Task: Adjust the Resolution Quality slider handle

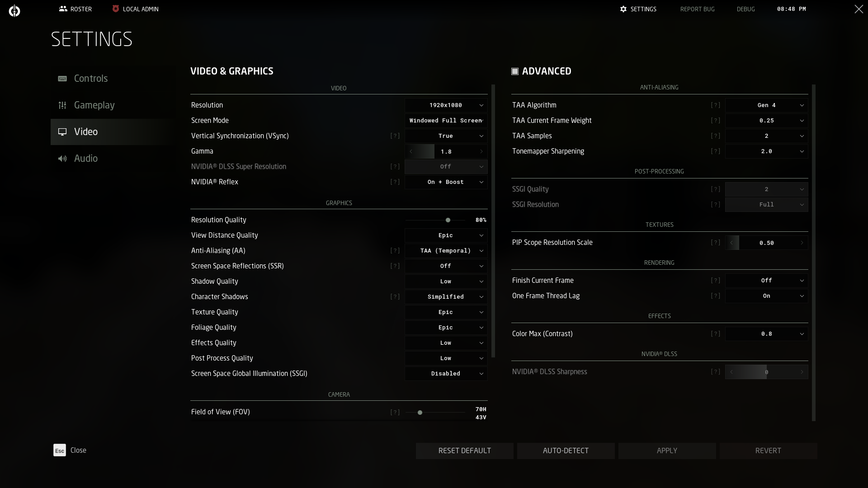Action: (x=448, y=220)
